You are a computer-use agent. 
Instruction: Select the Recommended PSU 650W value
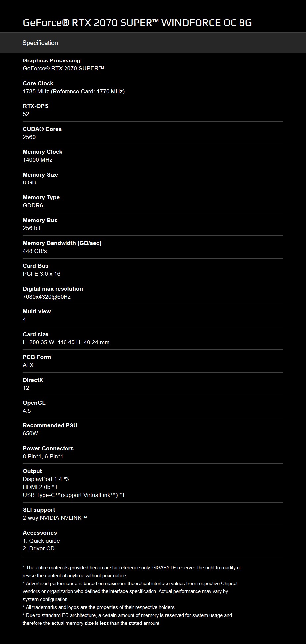point(30,433)
